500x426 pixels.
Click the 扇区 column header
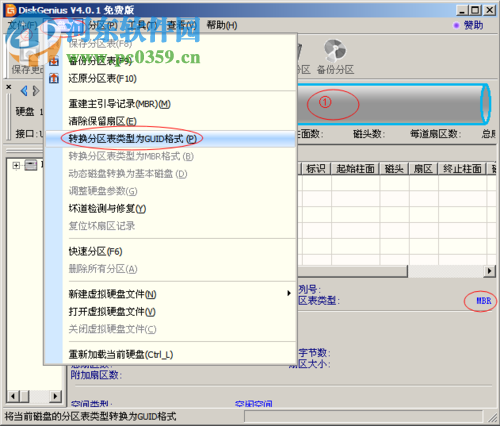point(423,169)
